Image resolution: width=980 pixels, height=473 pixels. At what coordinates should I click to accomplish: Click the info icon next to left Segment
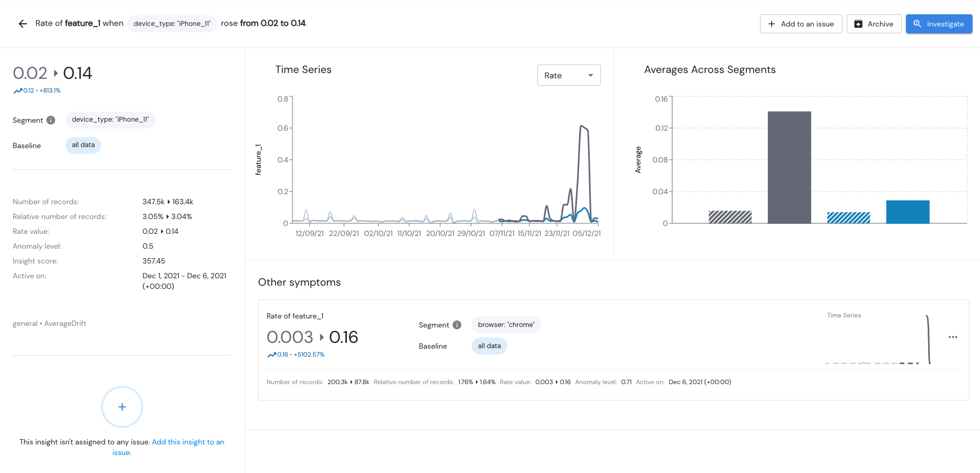[51, 120]
